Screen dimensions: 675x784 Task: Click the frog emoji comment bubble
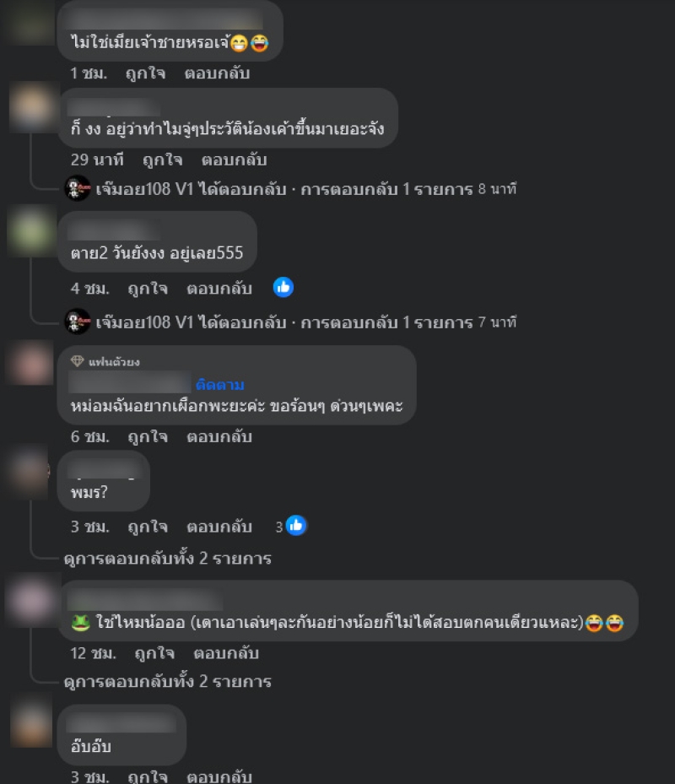pos(348,611)
